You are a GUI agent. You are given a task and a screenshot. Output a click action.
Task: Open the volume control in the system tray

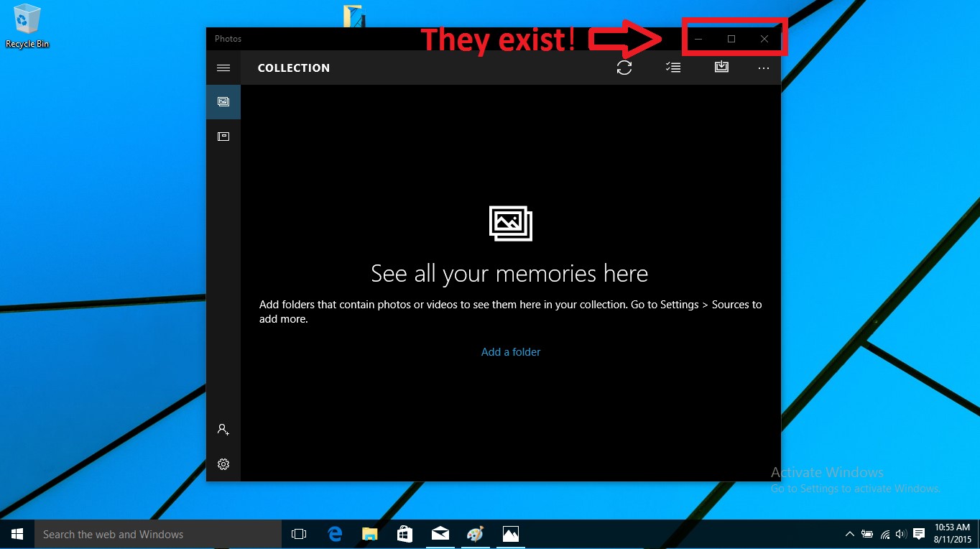coord(901,535)
